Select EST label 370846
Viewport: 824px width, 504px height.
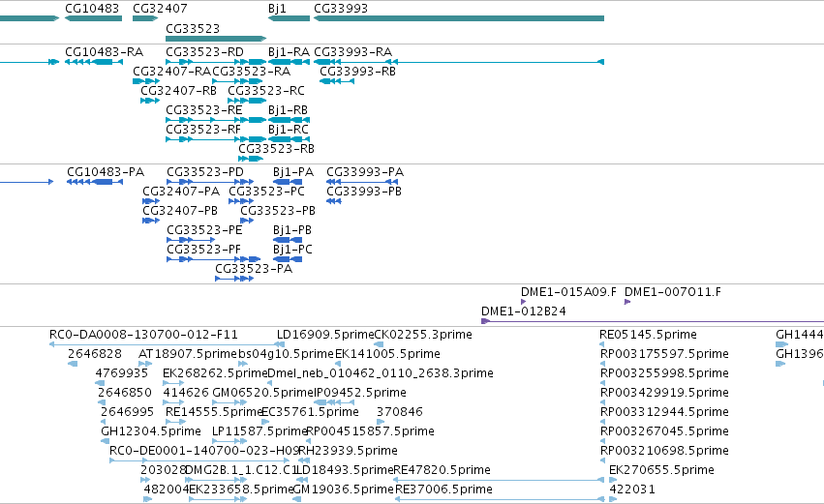[x=399, y=413]
